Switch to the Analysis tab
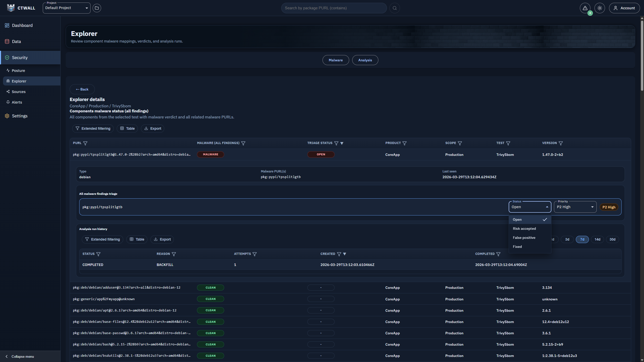This screenshot has height=362, width=644. pyautogui.click(x=365, y=60)
